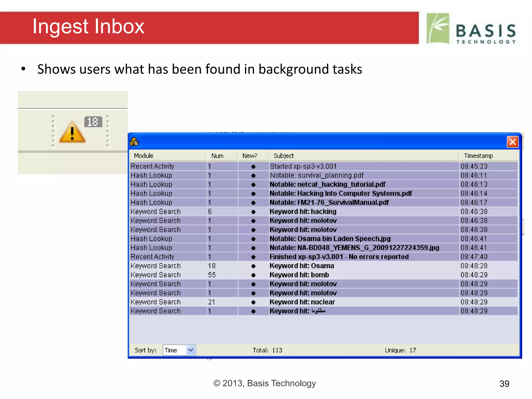Click the 08:48:28 timestamp cell
The height and width of the screenshot is (399, 532).
(488, 266)
